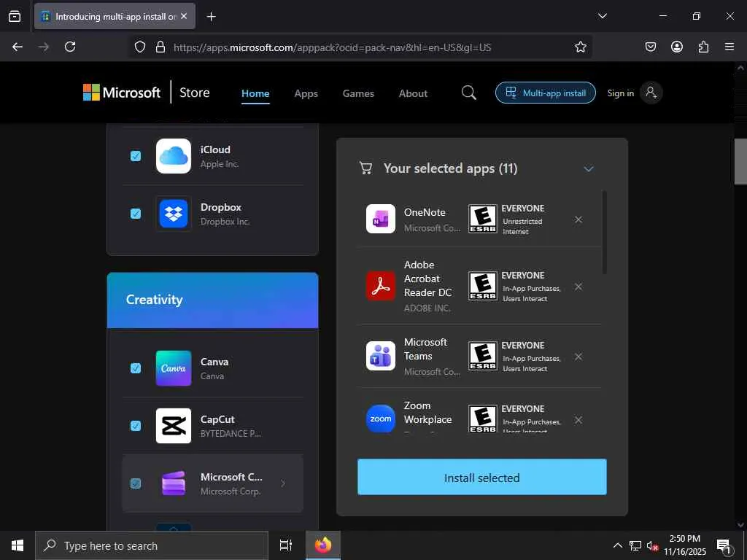This screenshot has height=560, width=747.
Task: Open the Windows Start button
Action: click(18, 545)
